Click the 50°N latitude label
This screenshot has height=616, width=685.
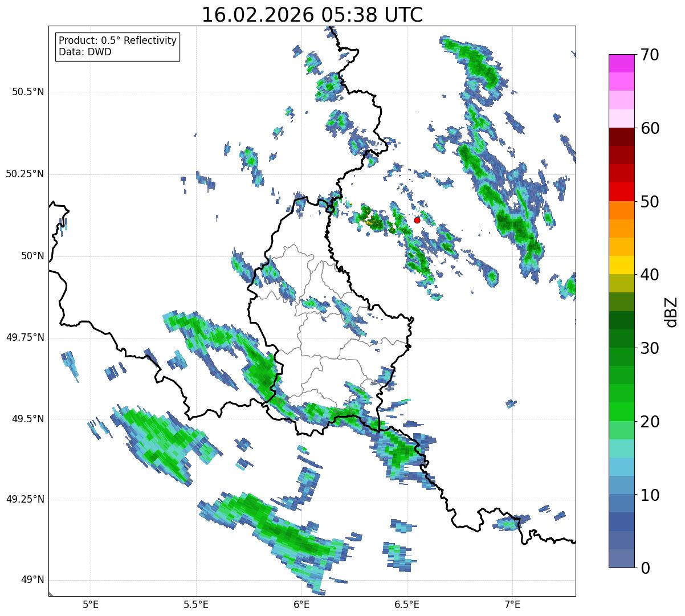[32, 256]
